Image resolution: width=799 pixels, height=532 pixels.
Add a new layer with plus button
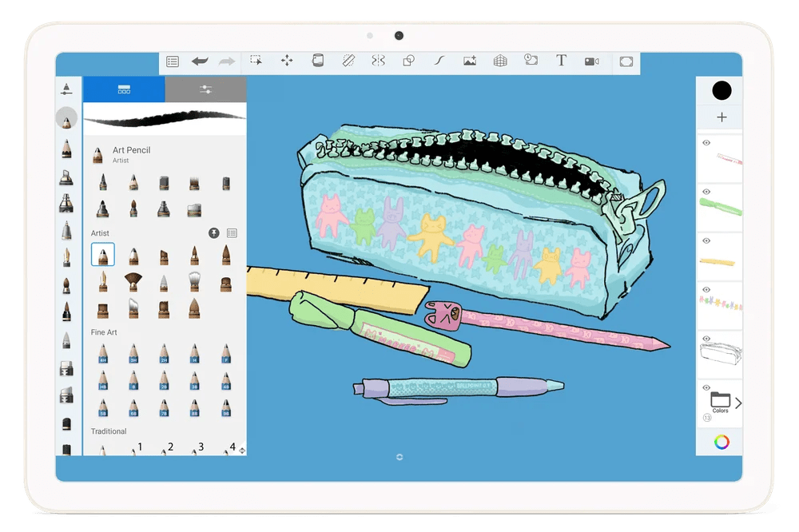[721, 117]
